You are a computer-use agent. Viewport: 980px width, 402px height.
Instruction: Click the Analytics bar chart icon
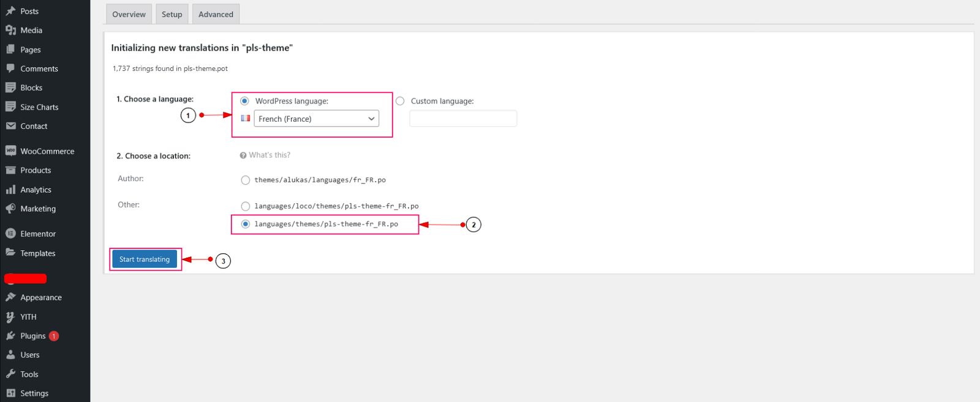[x=10, y=190]
